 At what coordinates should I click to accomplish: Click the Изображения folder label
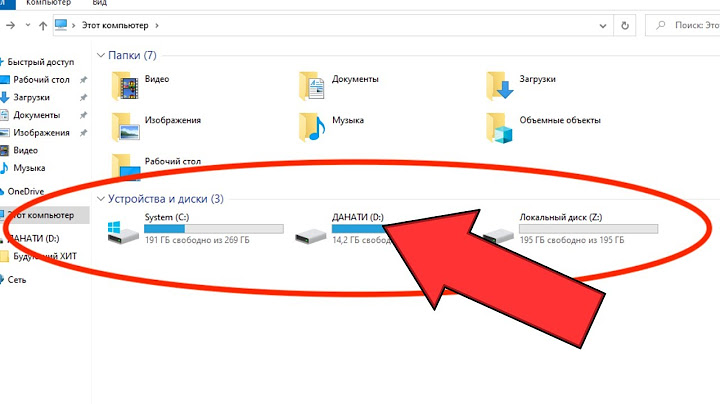[x=173, y=120]
